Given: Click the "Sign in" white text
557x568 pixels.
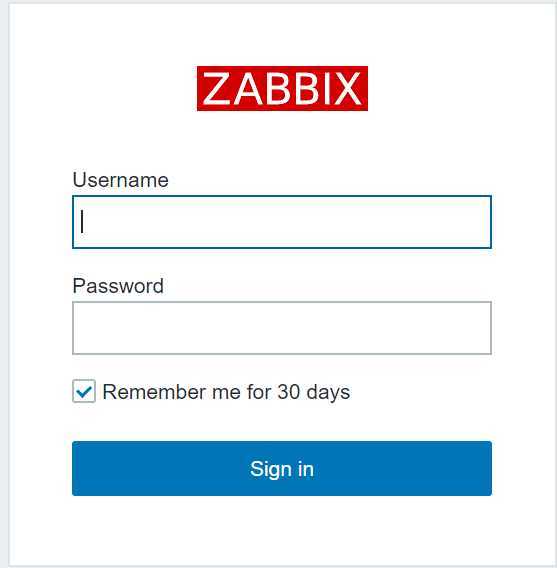Looking at the screenshot, I should coord(282,469).
